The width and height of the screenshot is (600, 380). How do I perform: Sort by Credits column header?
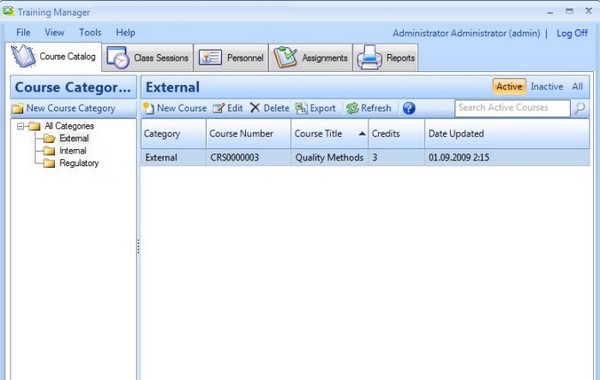[x=396, y=134]
